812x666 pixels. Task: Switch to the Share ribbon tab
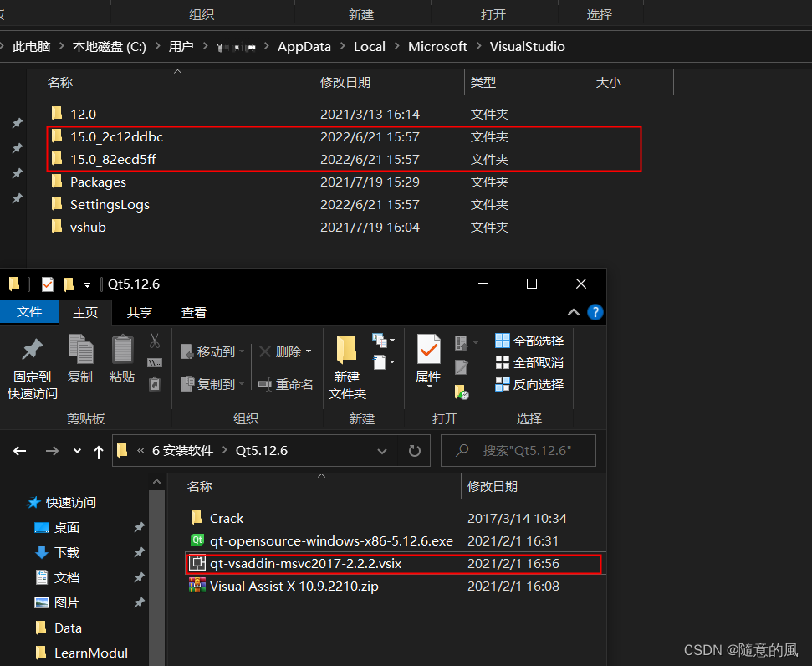(x=140, y=313)
